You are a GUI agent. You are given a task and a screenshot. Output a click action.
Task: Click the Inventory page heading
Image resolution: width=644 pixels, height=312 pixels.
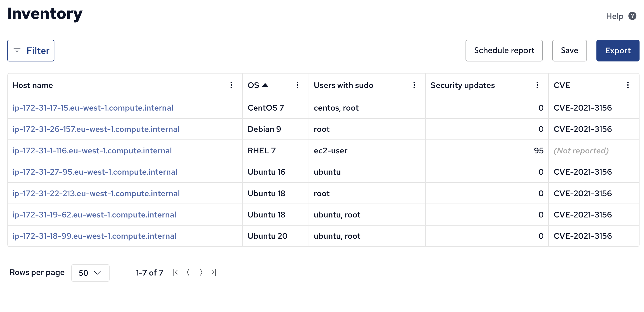coord(45,14)
